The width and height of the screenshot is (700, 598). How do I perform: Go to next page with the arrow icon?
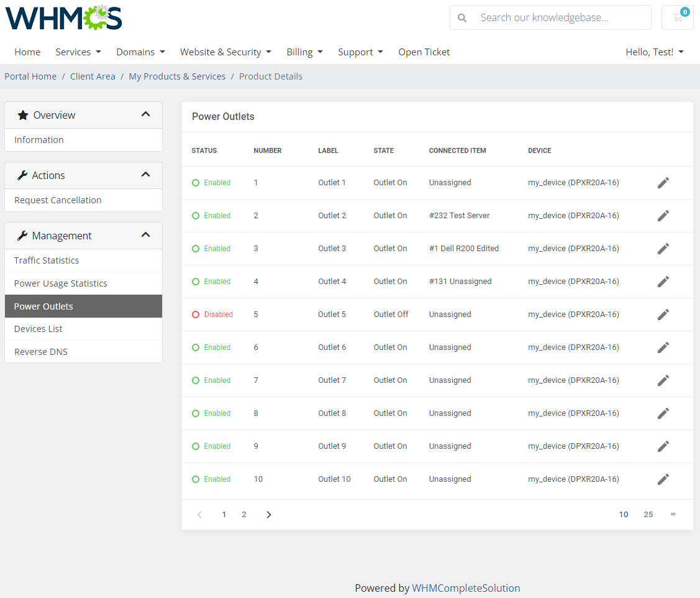point(268,514)
